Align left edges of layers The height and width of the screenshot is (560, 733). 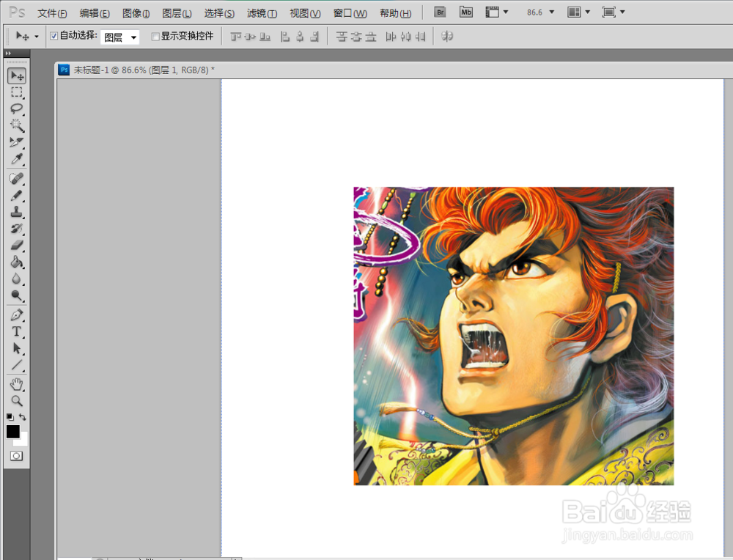click(284, 37)
